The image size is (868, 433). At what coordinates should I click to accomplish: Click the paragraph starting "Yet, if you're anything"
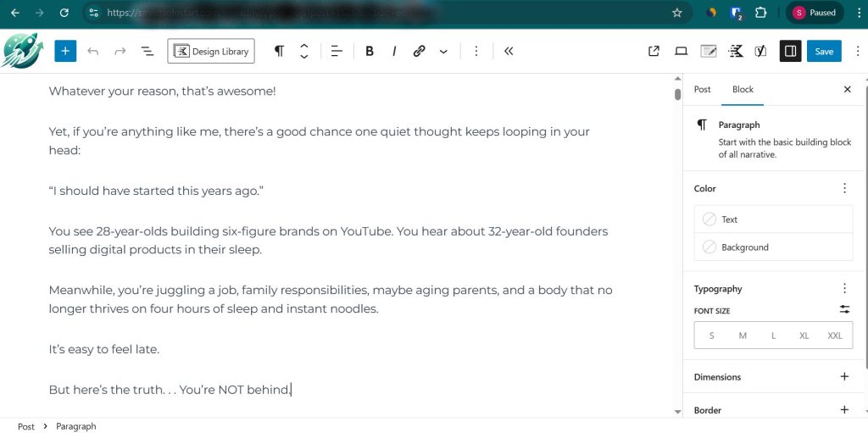[319, 141]
